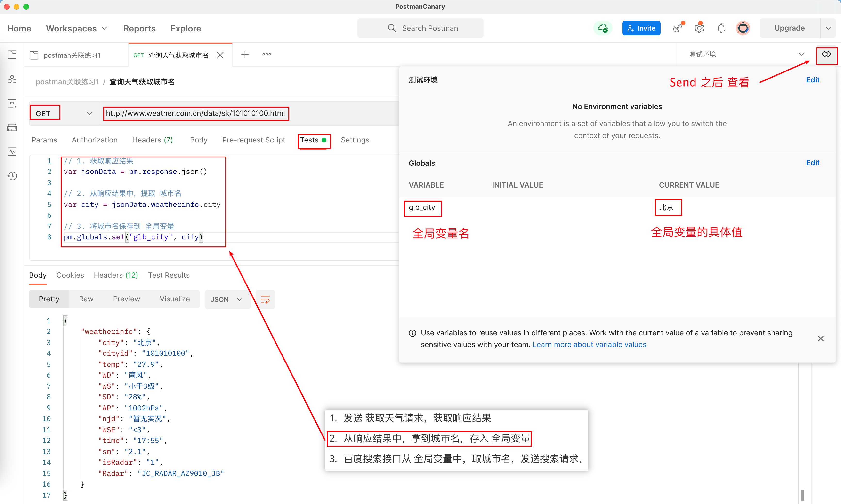Edit the 测试环境 environment

[x=812, y=80]
